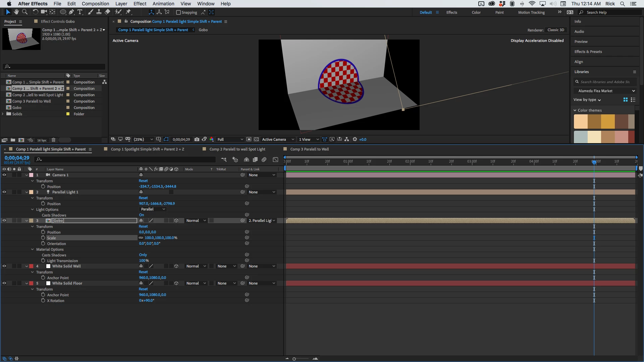Switch to Comp 3 Paralell to Wall tab
This screenshot has height=362, width=644.
pos(309,149)
